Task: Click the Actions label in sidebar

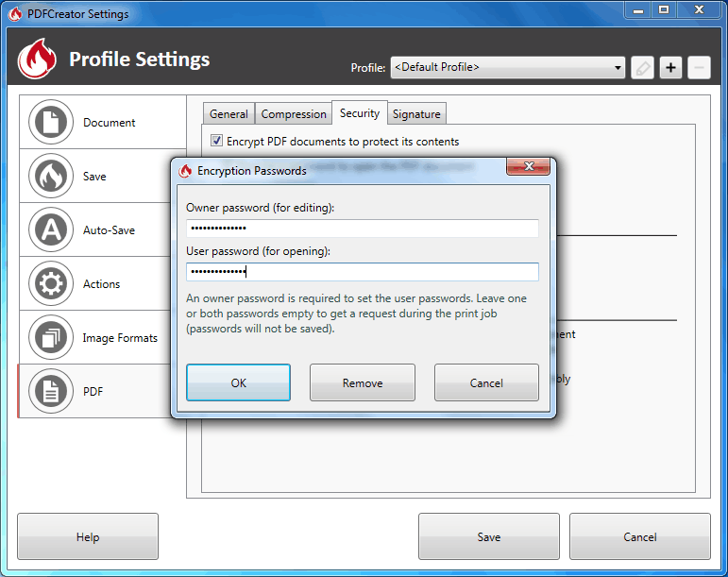Action: 102,284
